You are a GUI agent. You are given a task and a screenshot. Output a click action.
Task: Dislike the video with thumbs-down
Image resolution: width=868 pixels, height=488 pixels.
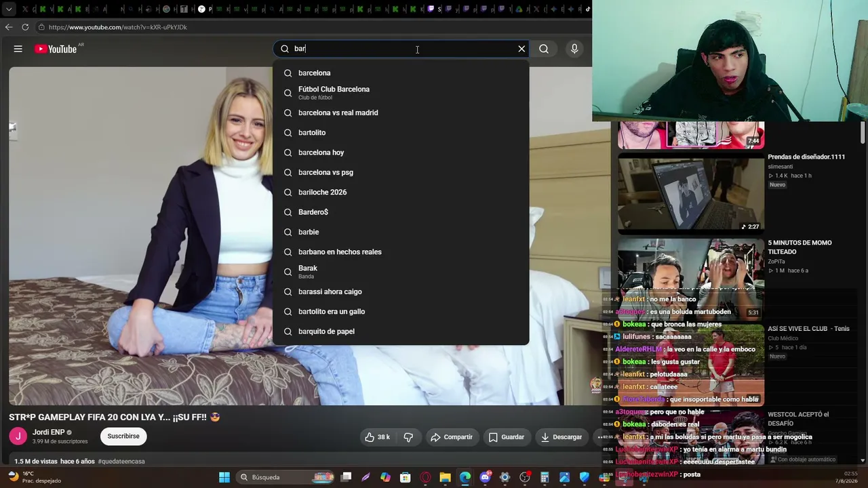408,437
